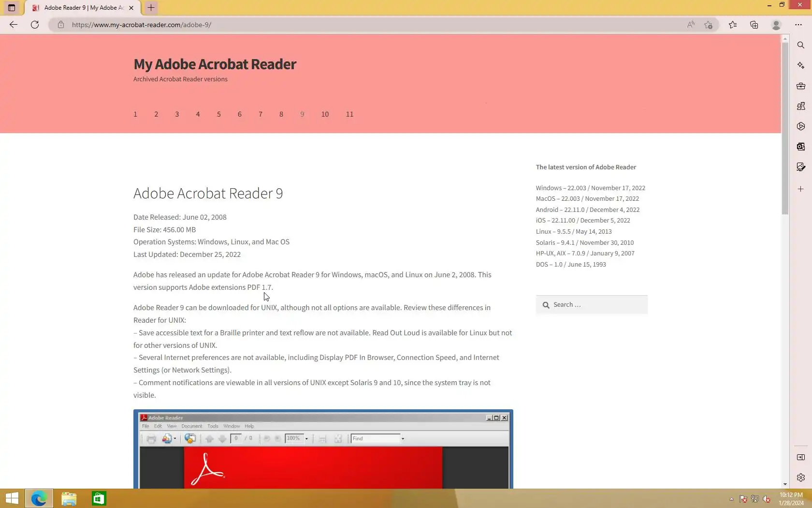Screen dimensions: 812x508
Task: Close the Adobe Reader 9 tab
Action: coord(131,8)
